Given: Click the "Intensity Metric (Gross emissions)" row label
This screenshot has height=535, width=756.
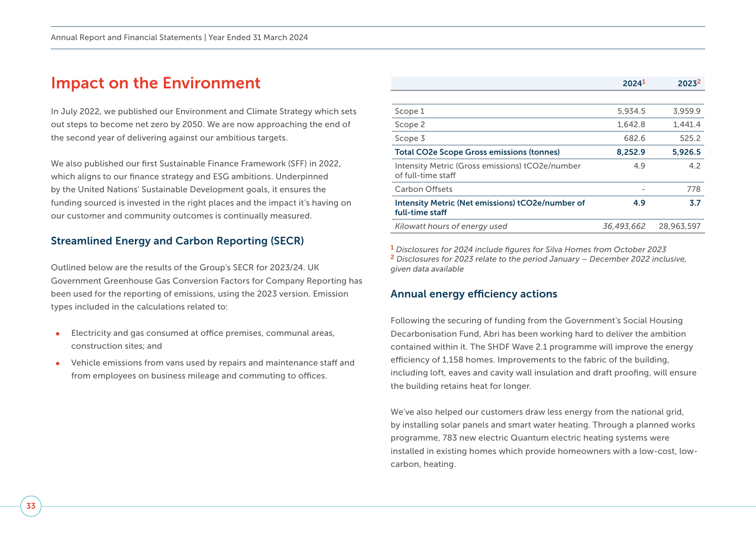Looking at the screenshot, I should pyautogui.click(x=487, y=171).
